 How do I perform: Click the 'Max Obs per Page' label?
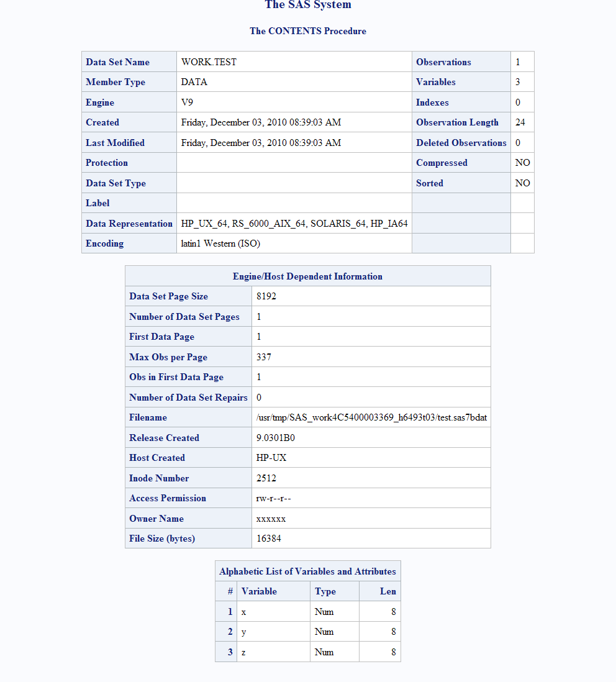(168, 357)
